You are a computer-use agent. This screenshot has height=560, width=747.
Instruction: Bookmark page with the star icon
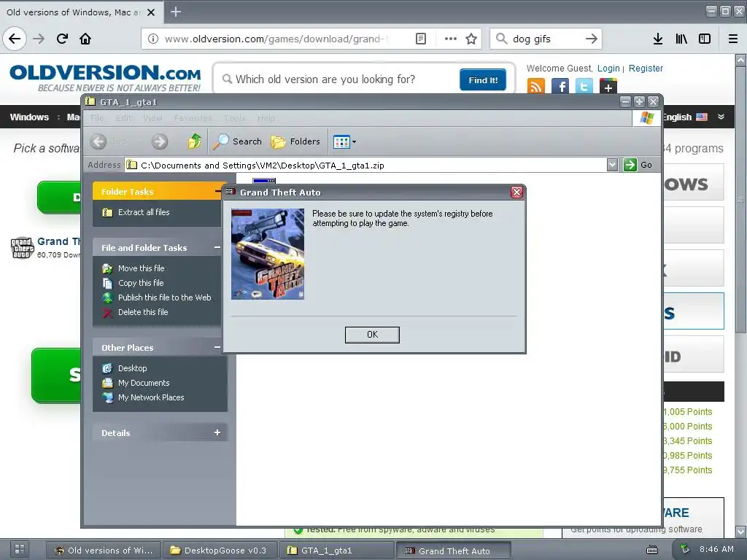pos(471,39)
